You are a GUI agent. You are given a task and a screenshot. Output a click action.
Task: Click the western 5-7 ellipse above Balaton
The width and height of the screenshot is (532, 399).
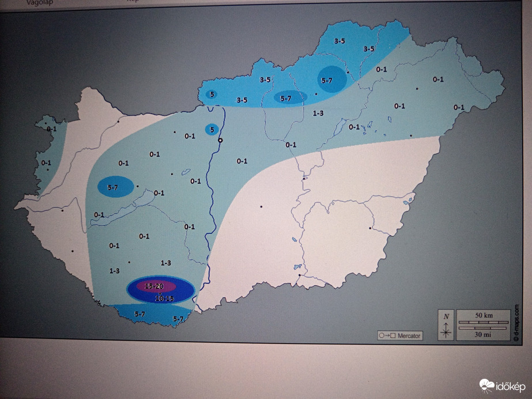click(x=115, y=186)
